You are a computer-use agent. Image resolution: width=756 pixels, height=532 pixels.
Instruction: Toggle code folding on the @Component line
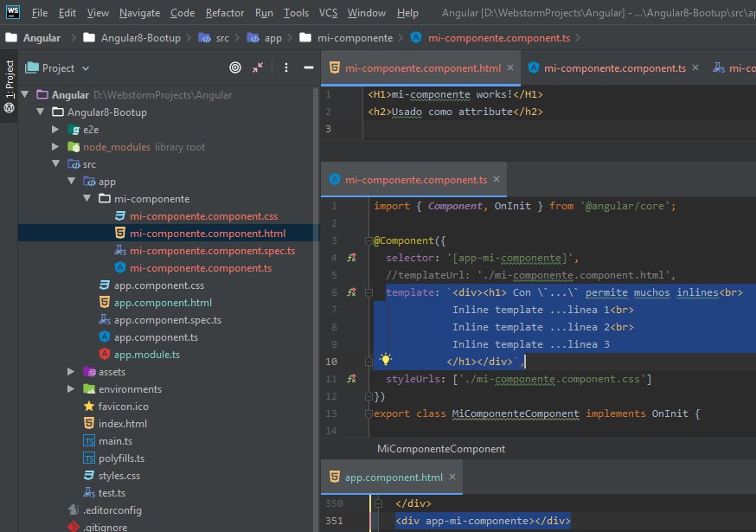coord(369,240)
